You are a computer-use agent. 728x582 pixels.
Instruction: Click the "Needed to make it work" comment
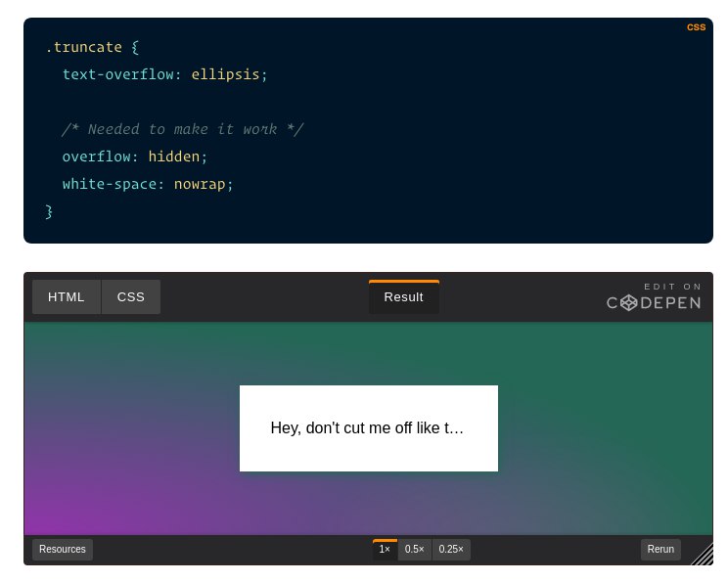click(182, 129)
